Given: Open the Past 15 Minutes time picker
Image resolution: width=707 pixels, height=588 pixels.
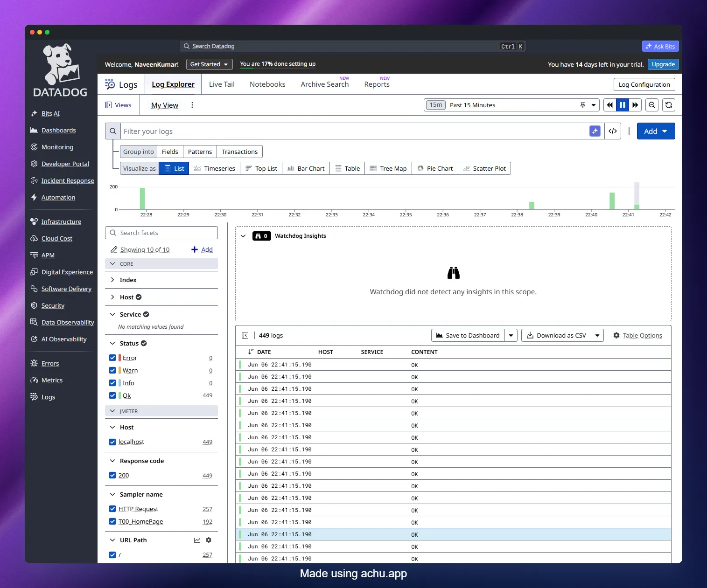Looking at the screenshot, I should click(x=511, y=105).
